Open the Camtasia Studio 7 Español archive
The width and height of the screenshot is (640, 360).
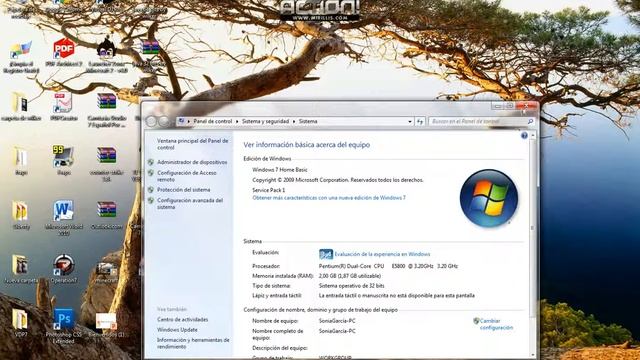click(107, 110)
